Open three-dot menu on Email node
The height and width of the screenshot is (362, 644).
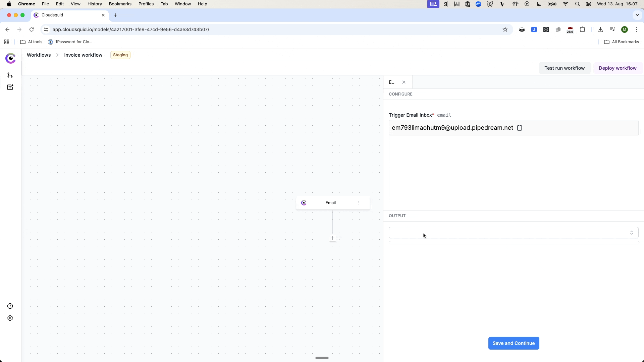point(359,203)
